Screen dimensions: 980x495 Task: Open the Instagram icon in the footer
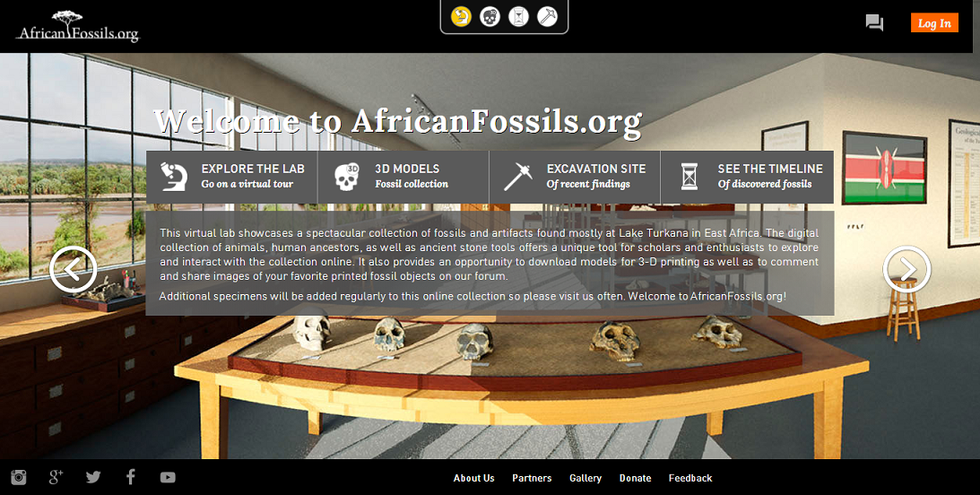pyautogui.click(x=19, y=477)
